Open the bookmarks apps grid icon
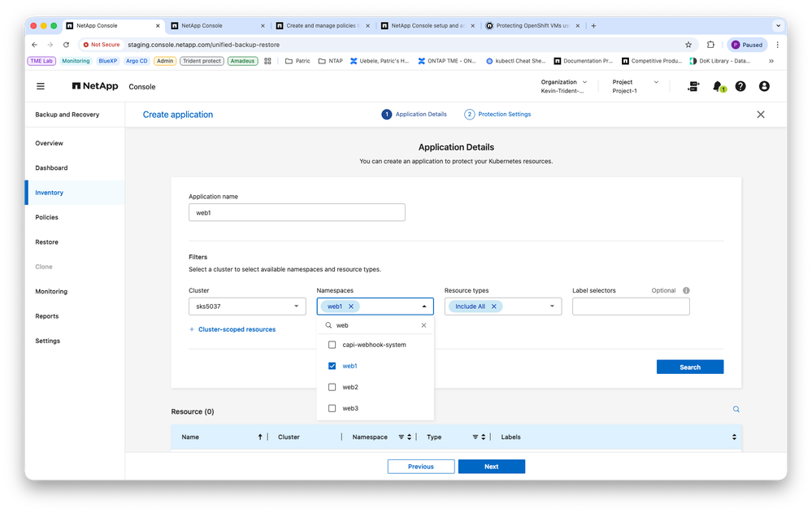 267,61
